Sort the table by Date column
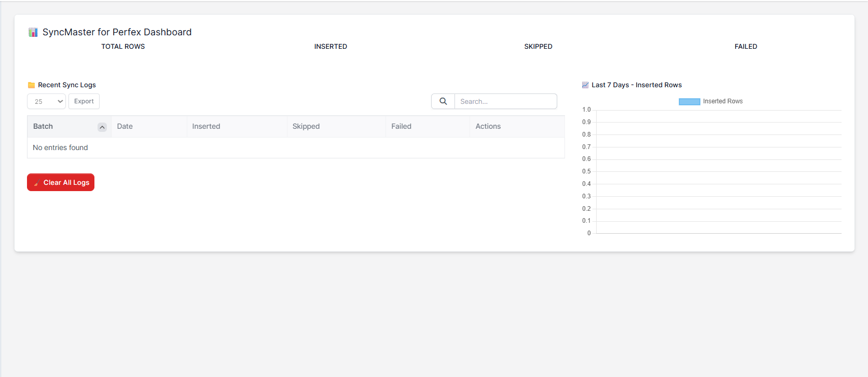 (x=125, y=126)
